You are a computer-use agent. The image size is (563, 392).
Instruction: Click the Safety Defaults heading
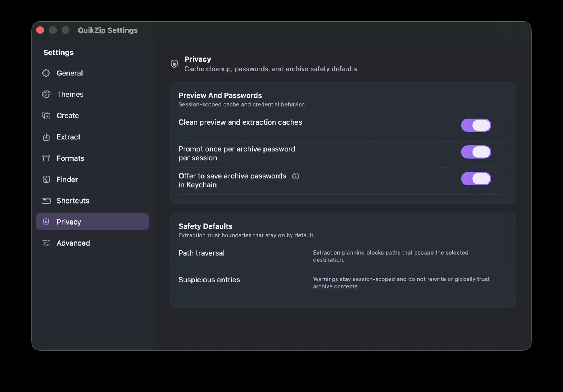[x=205, y=226]
